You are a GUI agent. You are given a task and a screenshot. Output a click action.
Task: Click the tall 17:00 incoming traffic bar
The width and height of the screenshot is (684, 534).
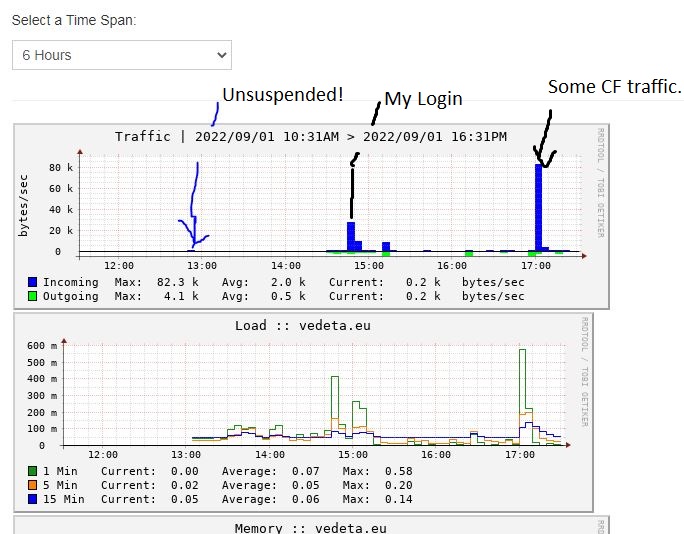pyautogui.click(x=539, y=207)
